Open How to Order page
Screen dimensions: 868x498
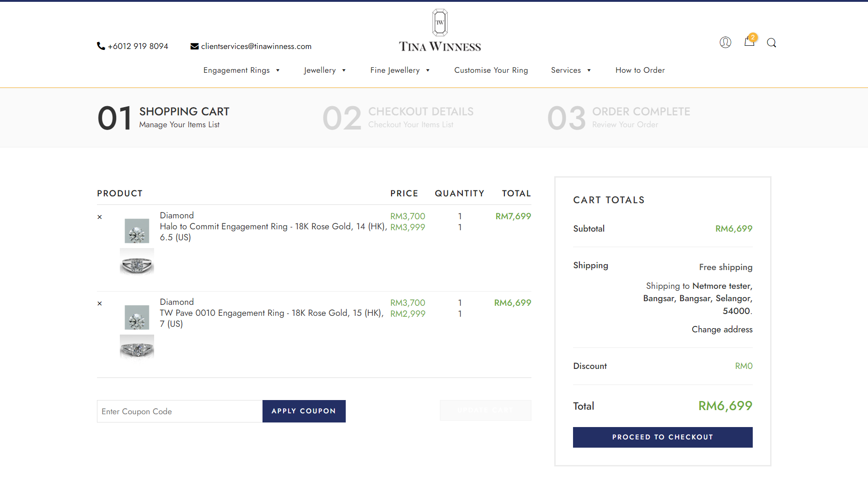click(640, 70)
